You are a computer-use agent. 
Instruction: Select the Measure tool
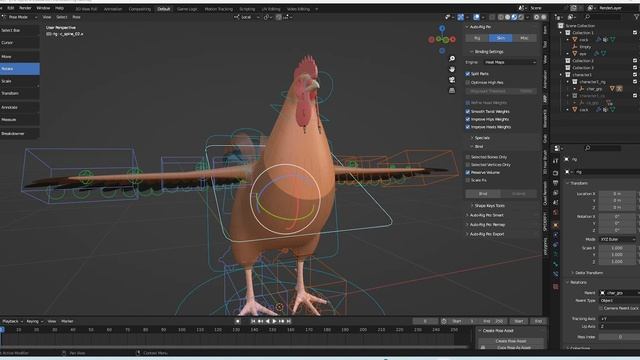point(20,119)
